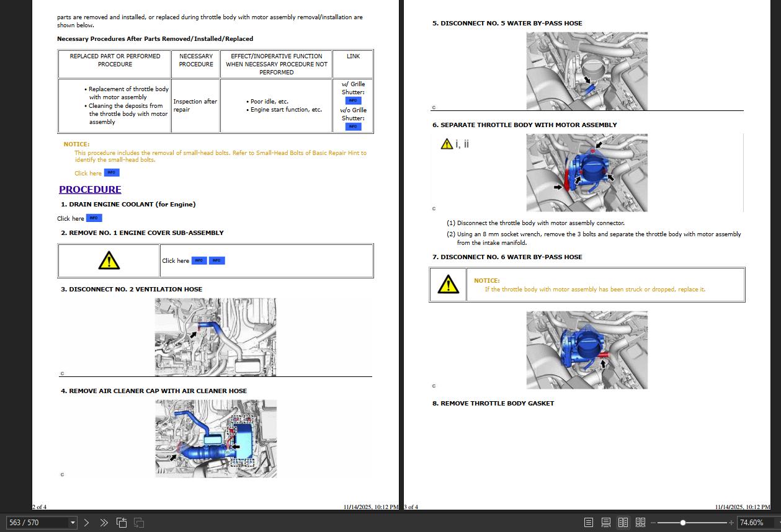Jump to the last page double arrow
Screen dimensions: 781x532
(x=104, y=523)
